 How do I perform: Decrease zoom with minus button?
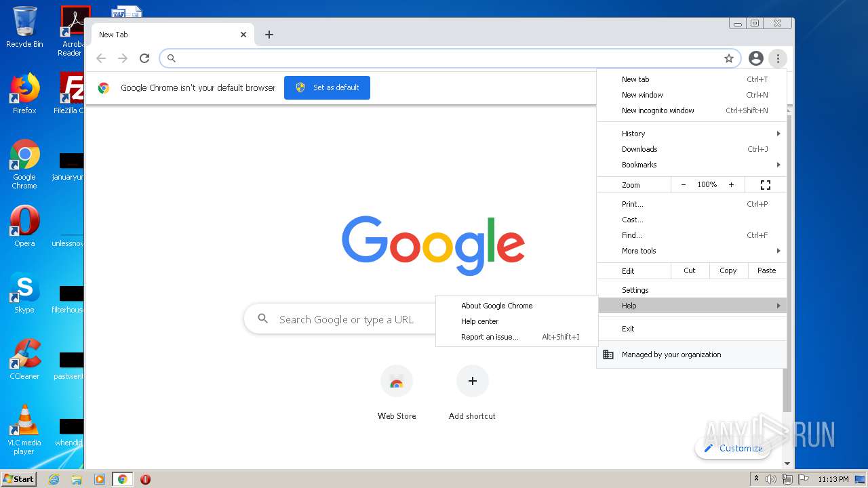(x=684, y=185)
